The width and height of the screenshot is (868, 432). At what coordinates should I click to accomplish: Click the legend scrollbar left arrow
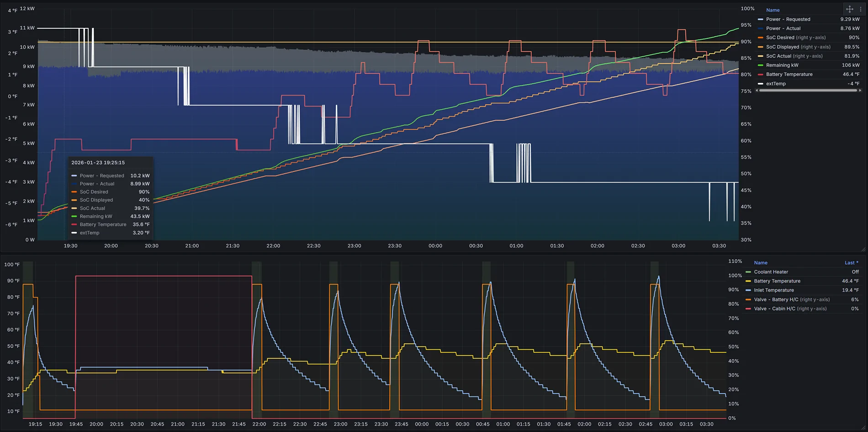point(757,91)
